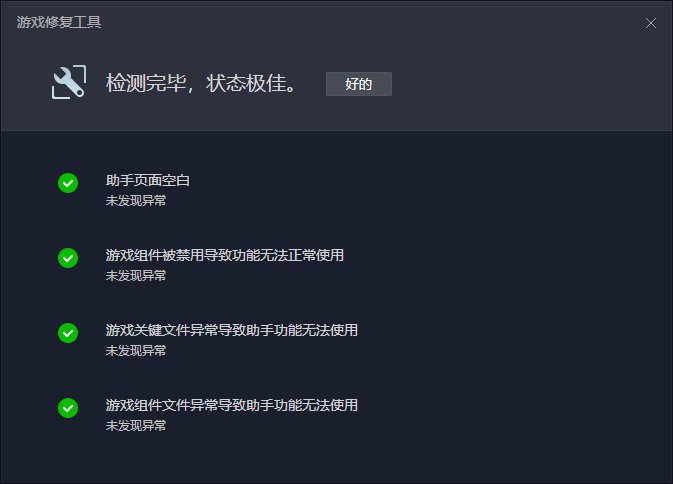This screenshot has height=484, width=673.
Task: Click the green check beside 游戏组件文件异常
Action: tap(68, 408)
